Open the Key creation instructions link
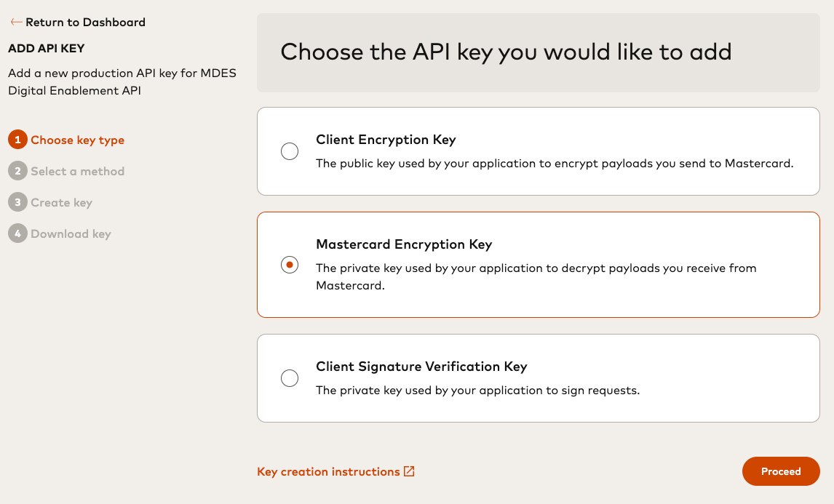The height and width of the screenshot is (504, 834). 328,471
